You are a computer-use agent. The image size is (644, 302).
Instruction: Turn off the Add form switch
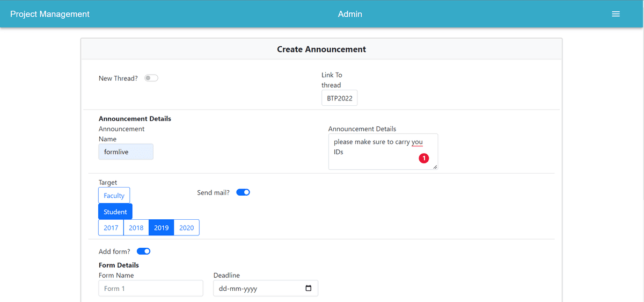pos(144,251)
